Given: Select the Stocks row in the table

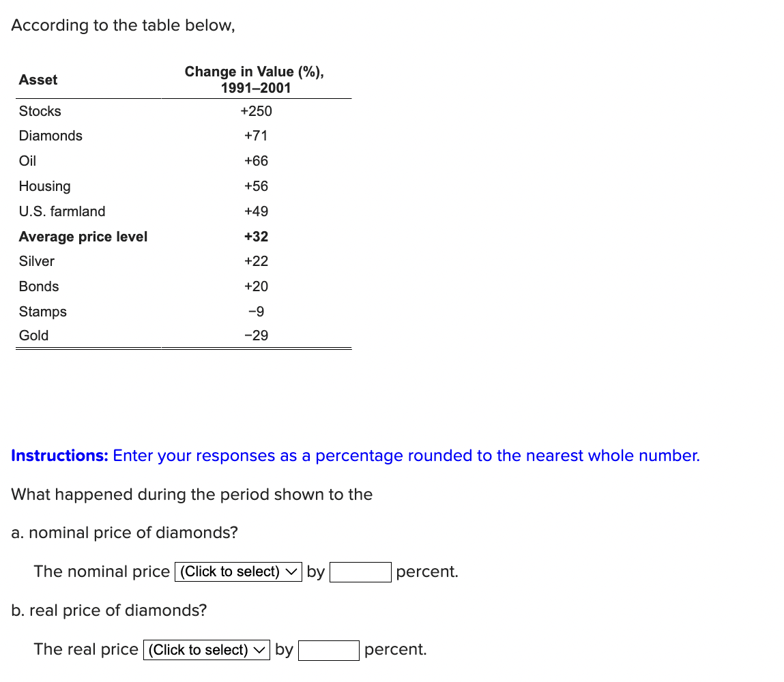Looking at the screenshot, I should coord(40,111).
